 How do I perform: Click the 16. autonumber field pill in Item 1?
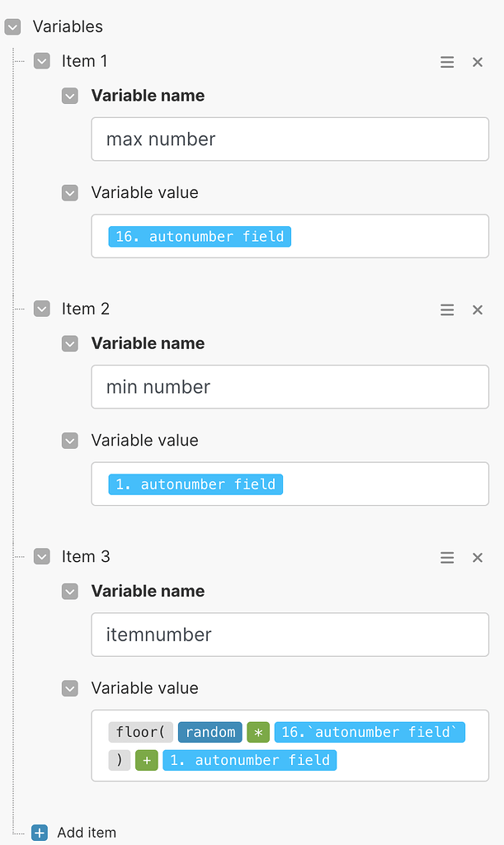[x=200, y=237]
